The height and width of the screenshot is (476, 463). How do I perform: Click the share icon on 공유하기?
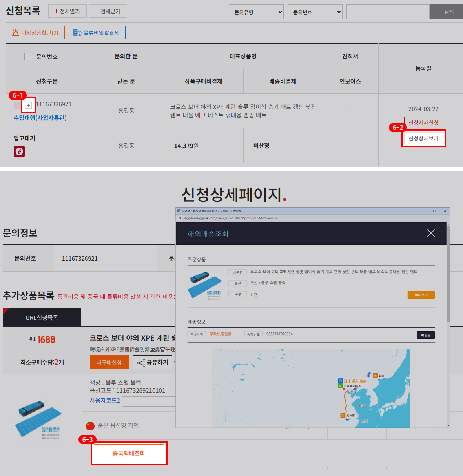tap(141, 363)
